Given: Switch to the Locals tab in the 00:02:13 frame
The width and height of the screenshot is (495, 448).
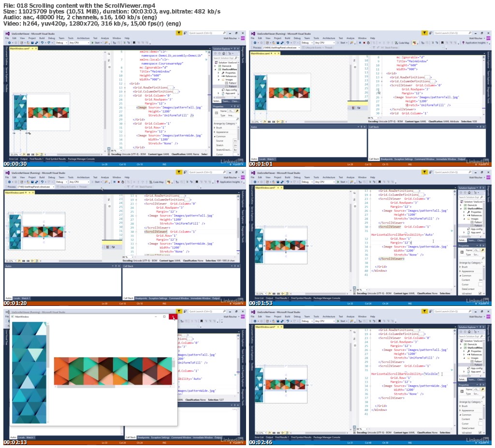Looking at the screenshot, I should click(x=21, y=437).
